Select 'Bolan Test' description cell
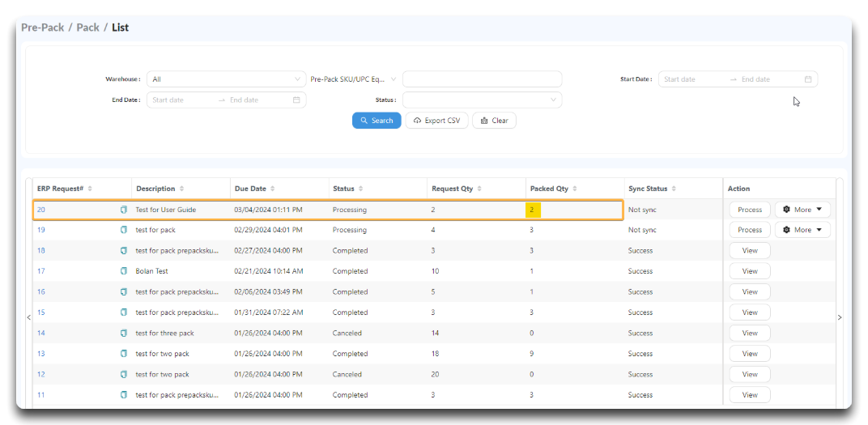 151,271
